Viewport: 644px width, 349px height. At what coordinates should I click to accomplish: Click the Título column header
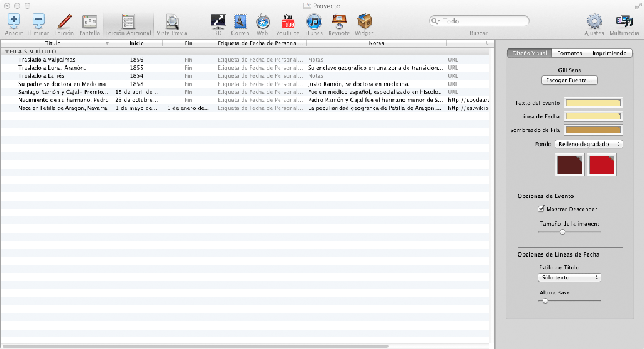tap(55, 43)
